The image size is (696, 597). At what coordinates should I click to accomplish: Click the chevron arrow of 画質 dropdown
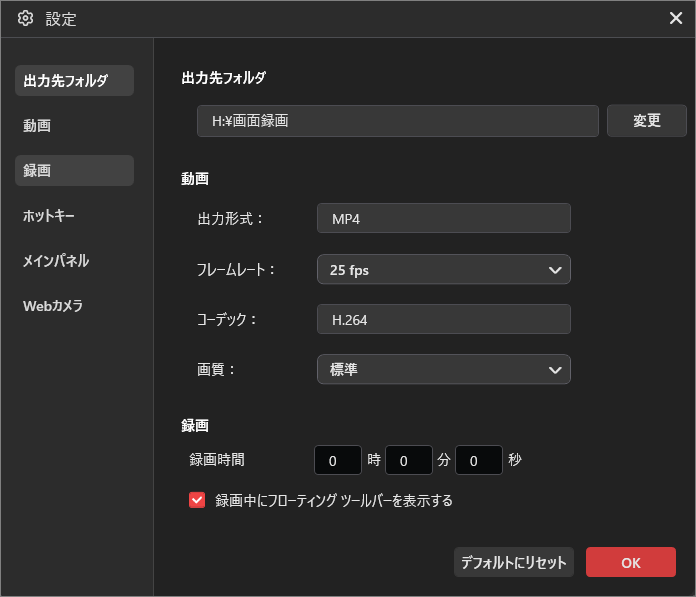(x=555, y=370)
